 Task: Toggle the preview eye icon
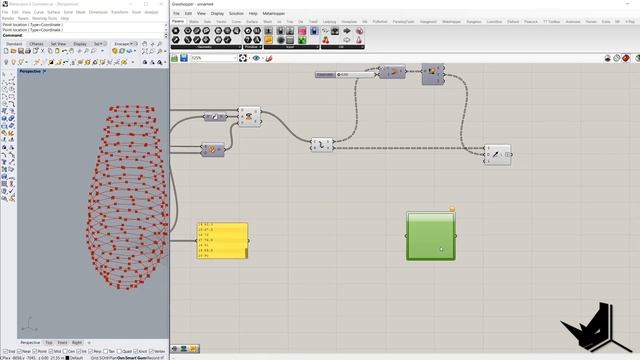tap(256, 58)
